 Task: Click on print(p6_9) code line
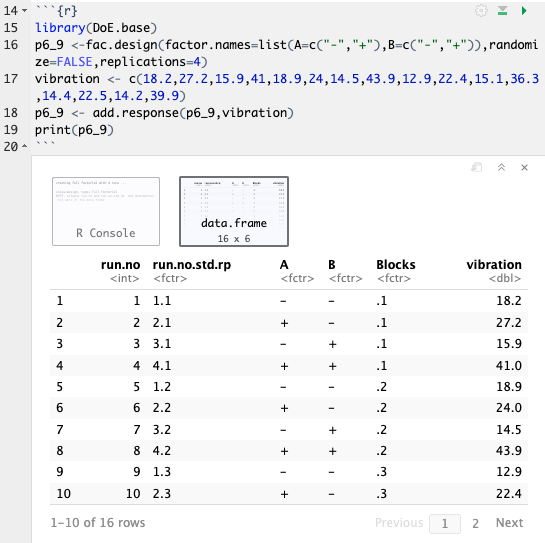tap(74, 130)
